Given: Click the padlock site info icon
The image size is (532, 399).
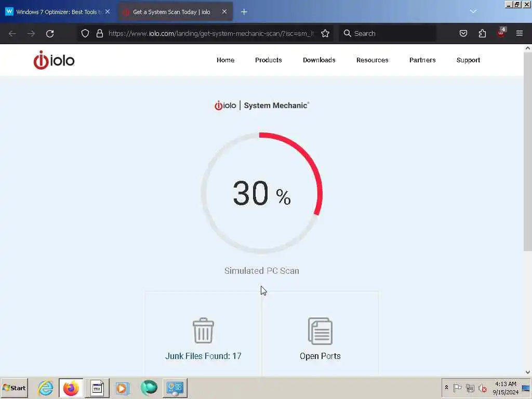Looking at the screenshot, I should [99, 33].
